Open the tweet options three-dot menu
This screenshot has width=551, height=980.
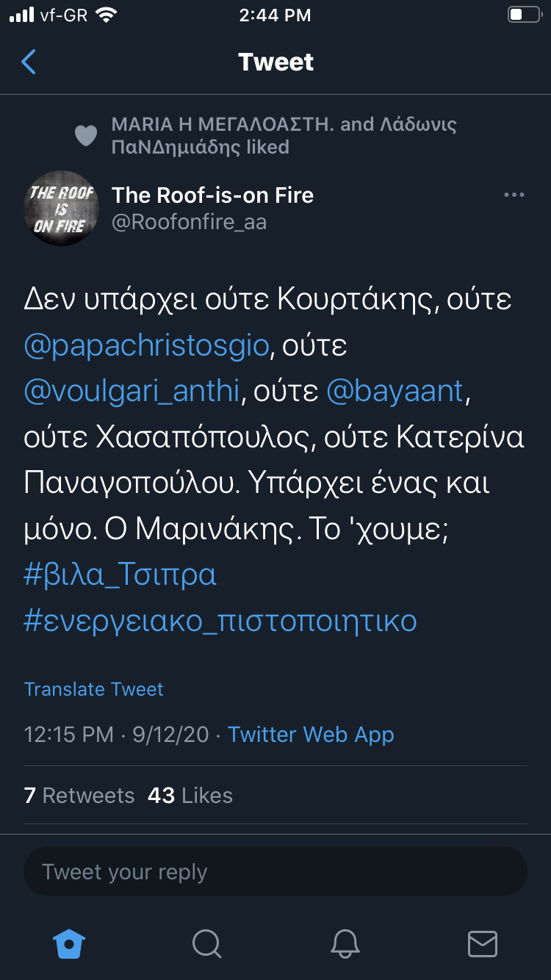tap(514, 195)
